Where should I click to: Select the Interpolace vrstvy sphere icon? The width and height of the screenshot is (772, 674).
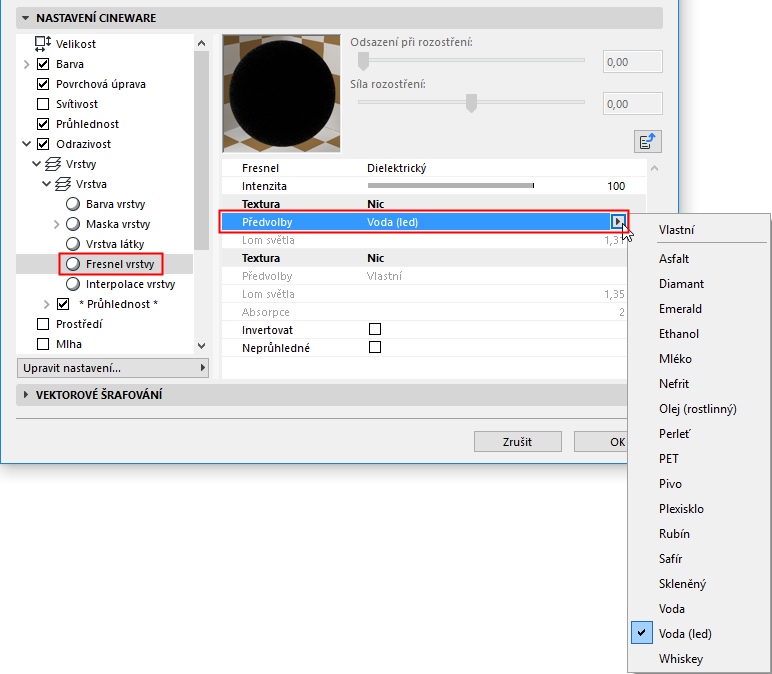[73, 284]
